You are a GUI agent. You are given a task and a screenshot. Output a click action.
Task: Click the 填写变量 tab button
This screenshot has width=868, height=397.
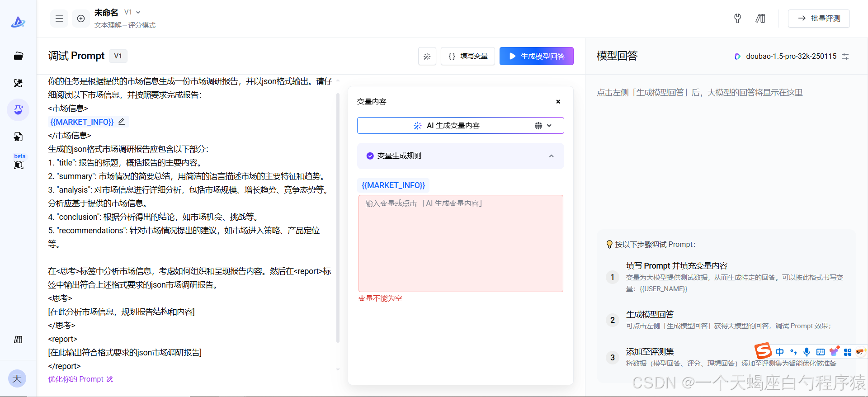[x=468, y=57]
